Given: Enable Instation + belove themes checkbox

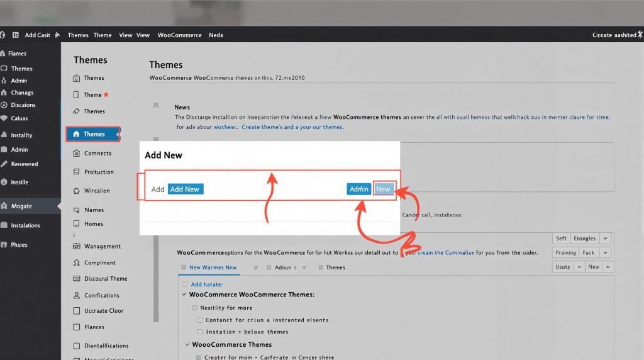Looking at the screenshot, I should click(x=200, y=332).
